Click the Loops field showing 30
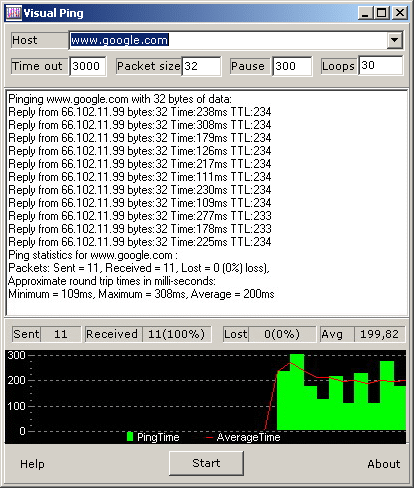 coord(380,65)
